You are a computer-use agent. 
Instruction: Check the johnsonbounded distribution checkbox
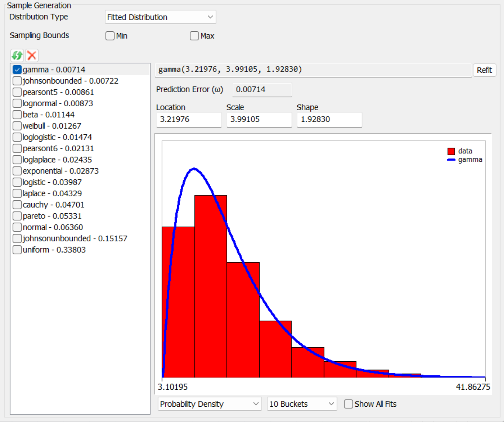tap(17, 81)
